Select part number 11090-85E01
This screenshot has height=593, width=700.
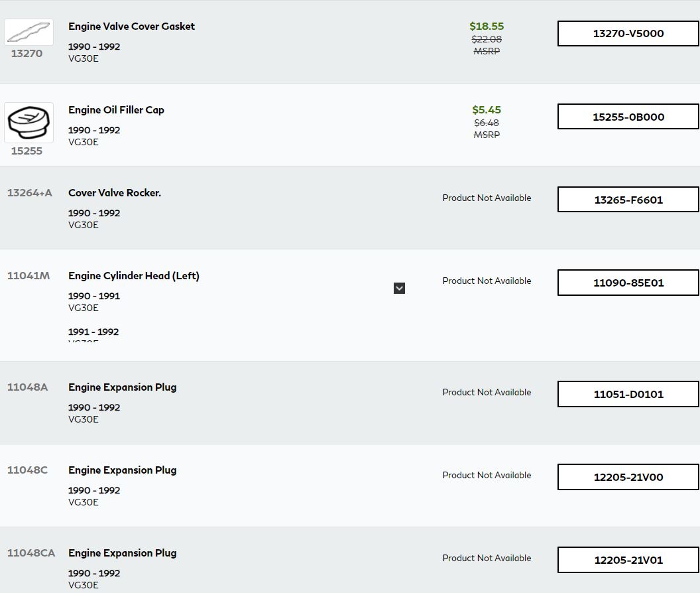[628, 283]
